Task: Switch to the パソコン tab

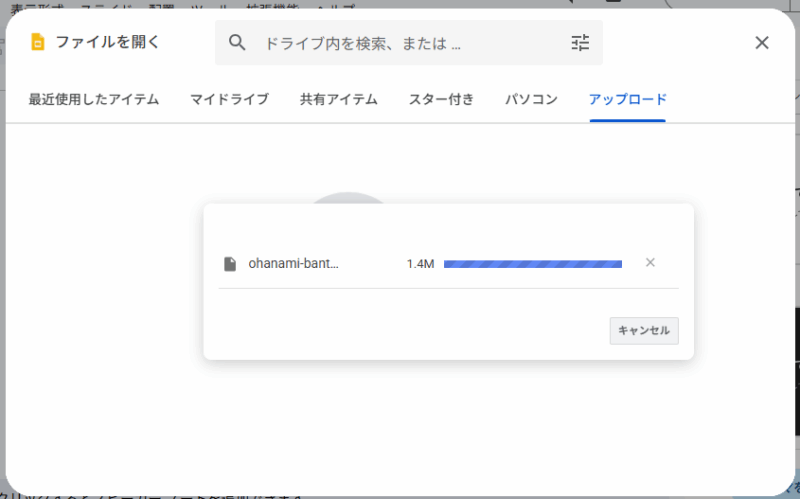Action: point(531,100)
